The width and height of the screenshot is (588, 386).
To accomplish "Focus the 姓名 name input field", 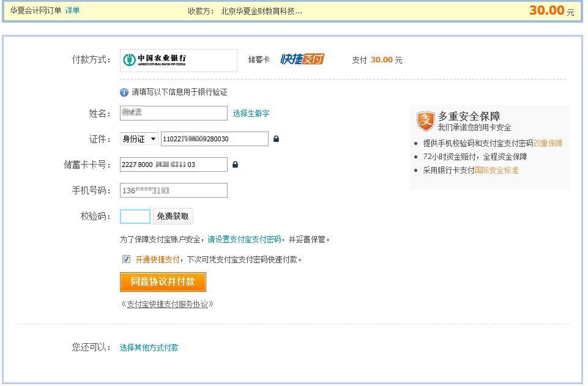I will click(174, 113).
